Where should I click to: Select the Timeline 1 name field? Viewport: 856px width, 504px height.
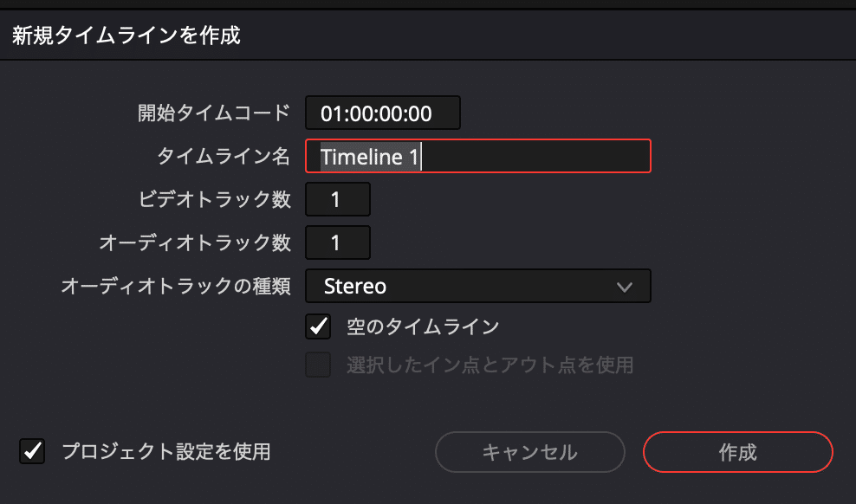(478, 156)
